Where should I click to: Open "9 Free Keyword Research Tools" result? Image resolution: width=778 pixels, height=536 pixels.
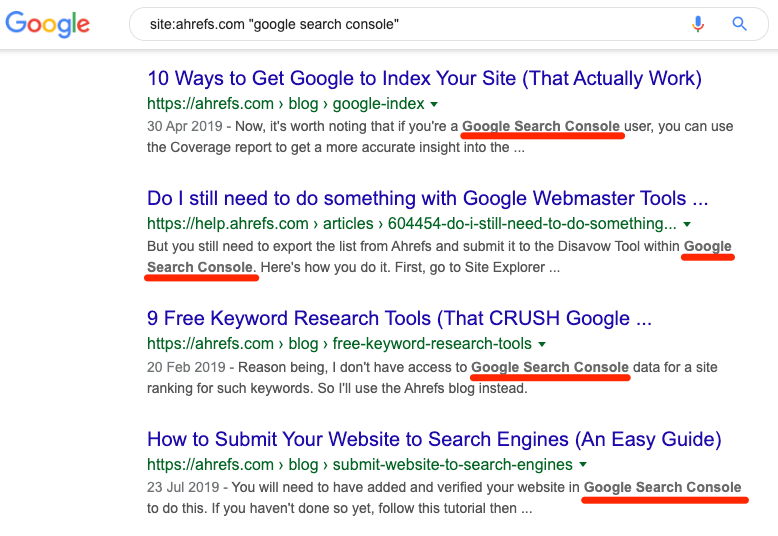coord(399,319)
